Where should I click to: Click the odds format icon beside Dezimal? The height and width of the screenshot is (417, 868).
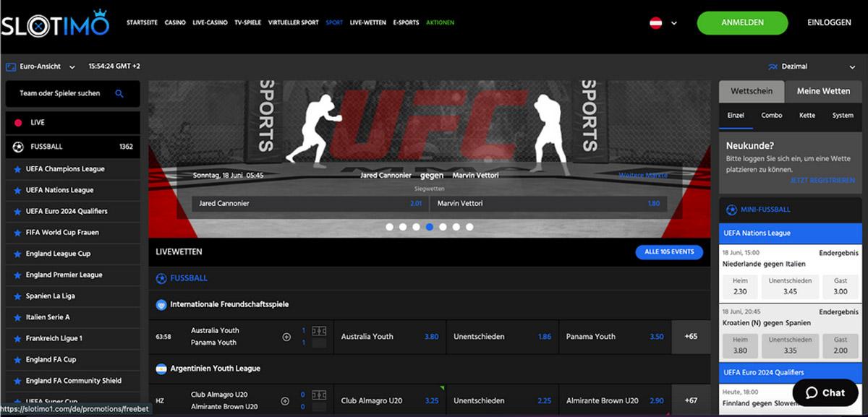(x=773, y=66)
